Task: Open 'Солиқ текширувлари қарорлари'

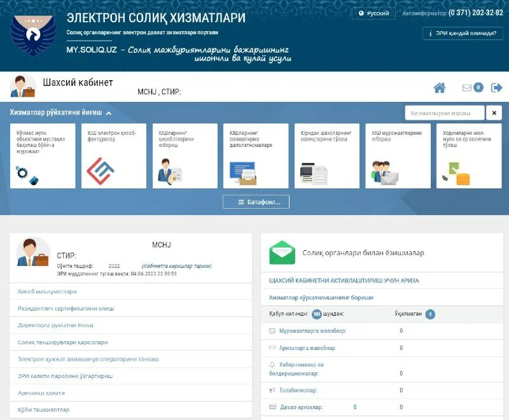Action: pos(131,342)
